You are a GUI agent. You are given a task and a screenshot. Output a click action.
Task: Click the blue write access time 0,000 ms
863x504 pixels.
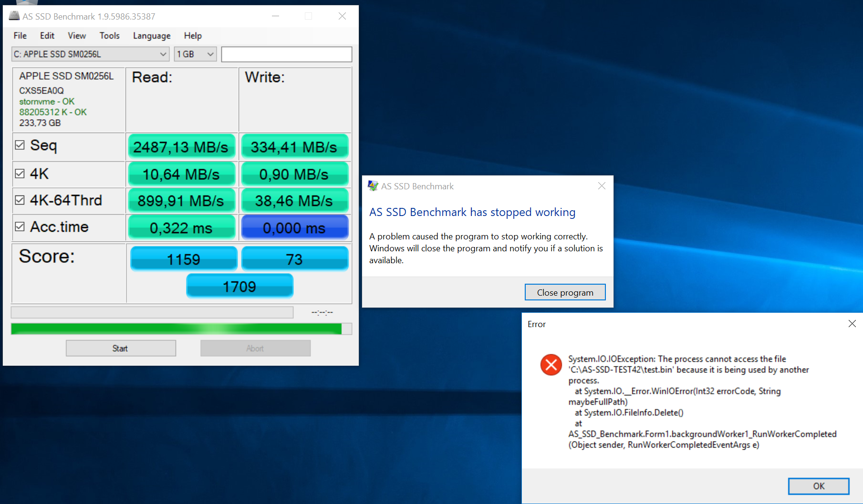tap(294, 227)
